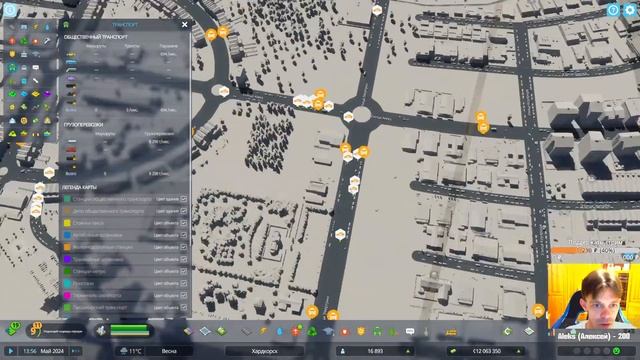Uncheck the first legend row checkbox (public transport stations)
This screenshot has height=360, width=640.
(184, 199)
